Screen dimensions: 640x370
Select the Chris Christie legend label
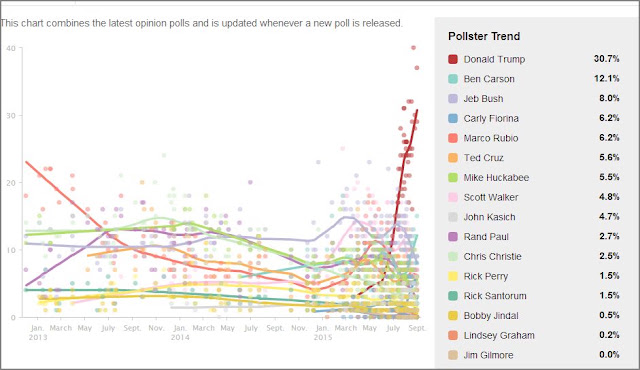coord(493,257)
